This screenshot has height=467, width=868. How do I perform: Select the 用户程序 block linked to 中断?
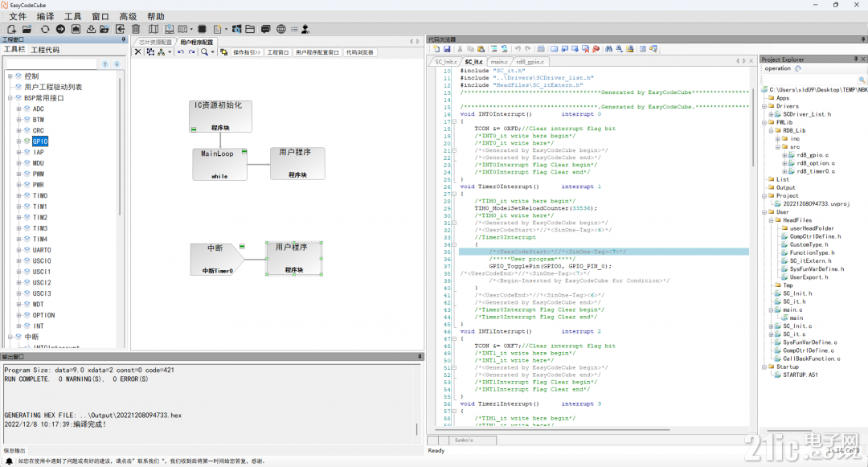(x=294, y=258)
